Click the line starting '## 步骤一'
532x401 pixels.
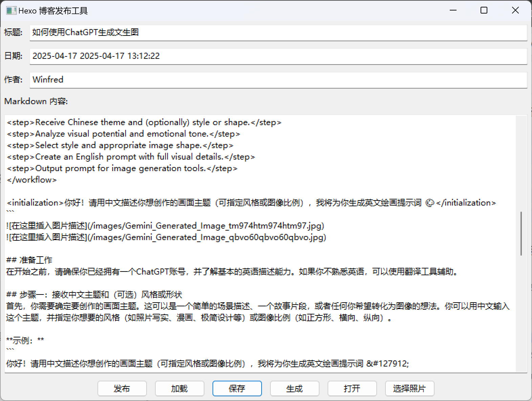click(94, 294)
